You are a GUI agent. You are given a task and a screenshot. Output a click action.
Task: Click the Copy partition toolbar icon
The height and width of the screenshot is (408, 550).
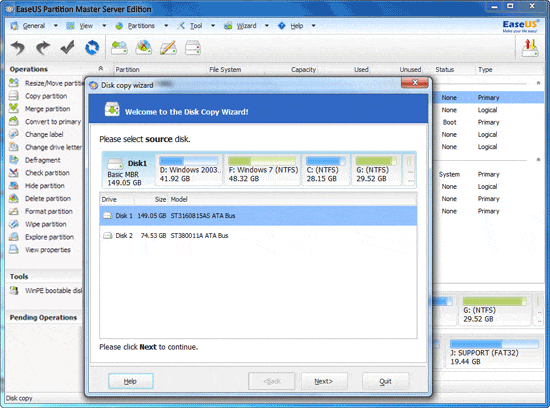click(x=193, y=47)
